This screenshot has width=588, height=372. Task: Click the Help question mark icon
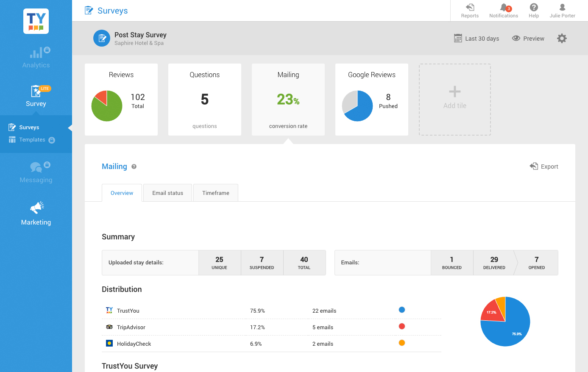coord(534,8)
